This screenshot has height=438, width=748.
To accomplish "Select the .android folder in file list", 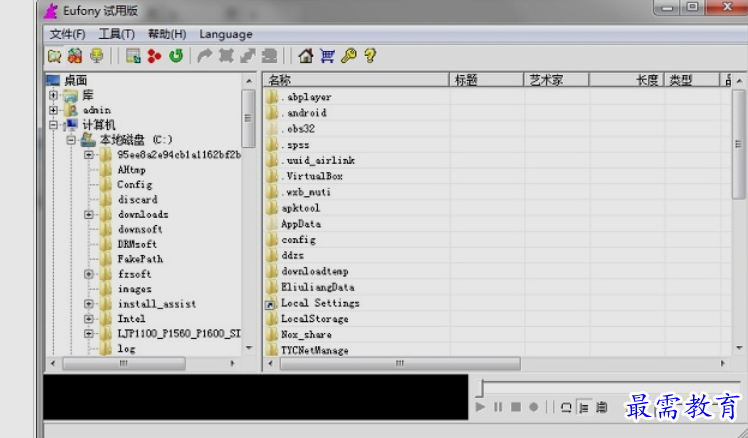I will 304,113.
